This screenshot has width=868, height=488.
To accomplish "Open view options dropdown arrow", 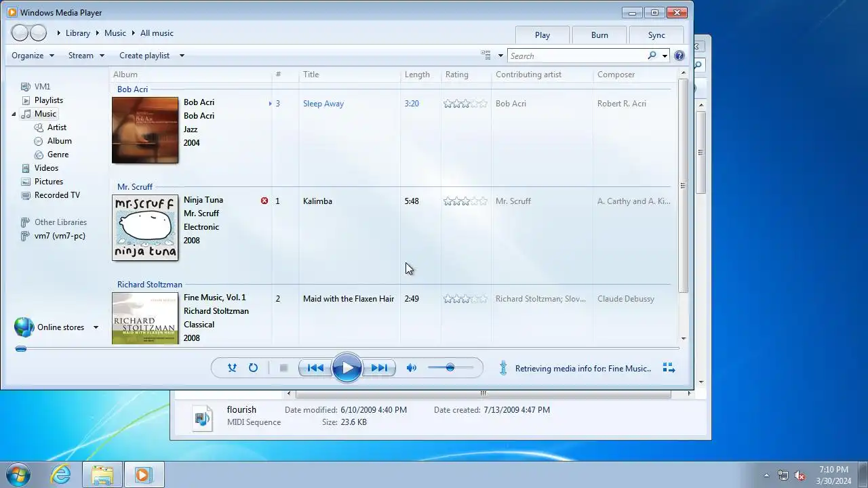I will (500, 56).
